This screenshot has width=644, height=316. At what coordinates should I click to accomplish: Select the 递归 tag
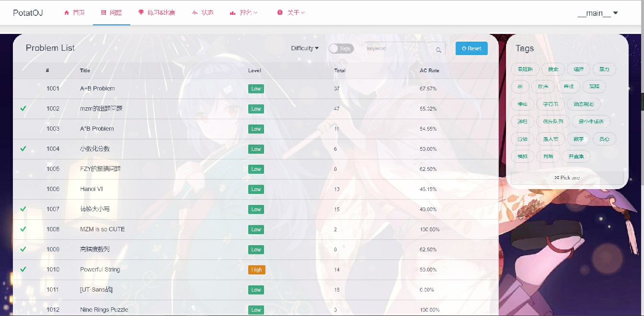point(522,122)
